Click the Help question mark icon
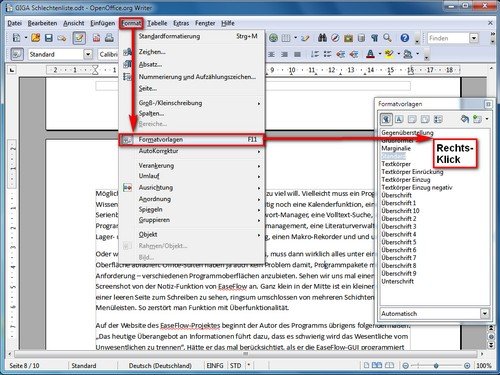The width and height of the screenshot is (500, 375). tap(405, 38)
